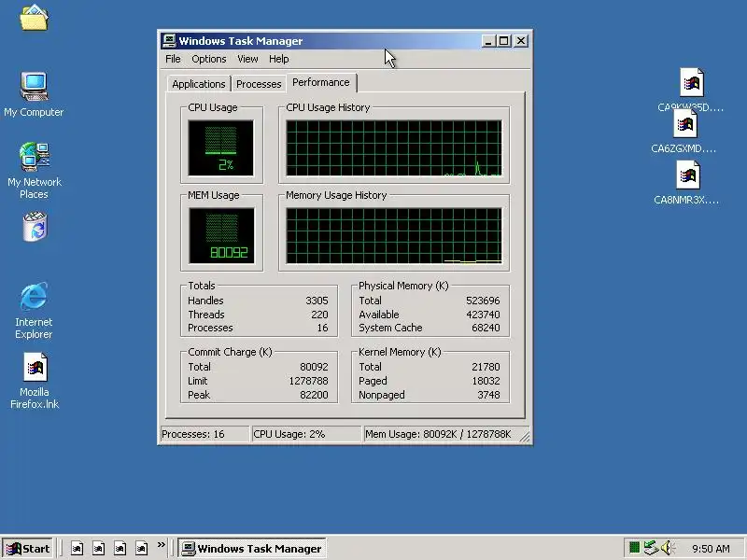This screenshot has width=747, height=560.
Task: Open the yellow folder icon on the desktop
Action: coord(34,18)
